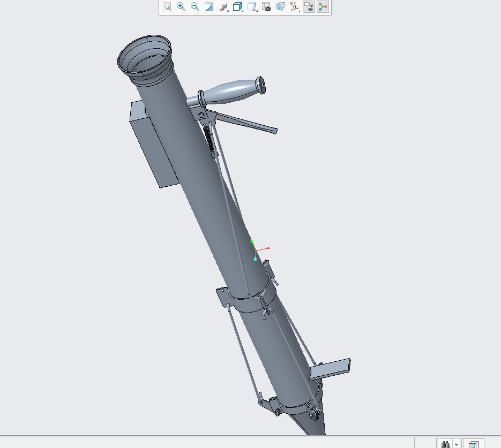Toggle the Spin Center icon
The image size is (501, 448).
point(323,7)
